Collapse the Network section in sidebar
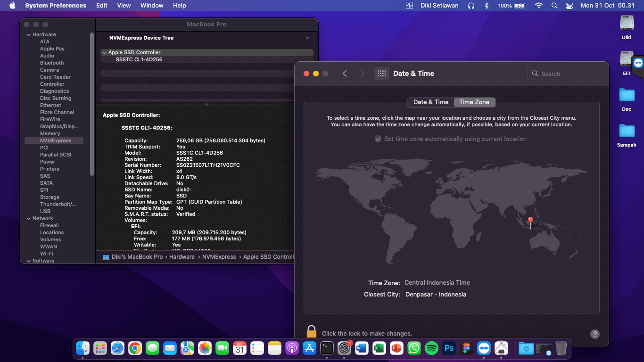Viewport: 644px width, 362px height. 29,218
